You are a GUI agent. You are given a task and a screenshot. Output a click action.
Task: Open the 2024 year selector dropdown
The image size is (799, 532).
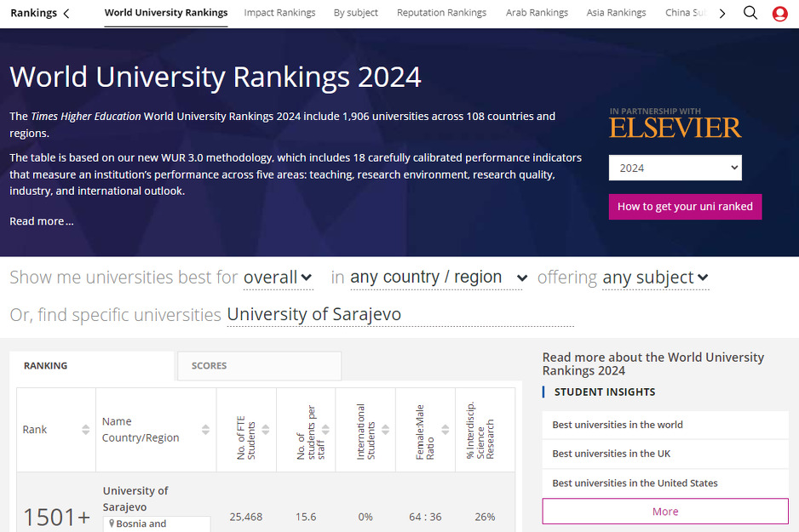(675, 168)
